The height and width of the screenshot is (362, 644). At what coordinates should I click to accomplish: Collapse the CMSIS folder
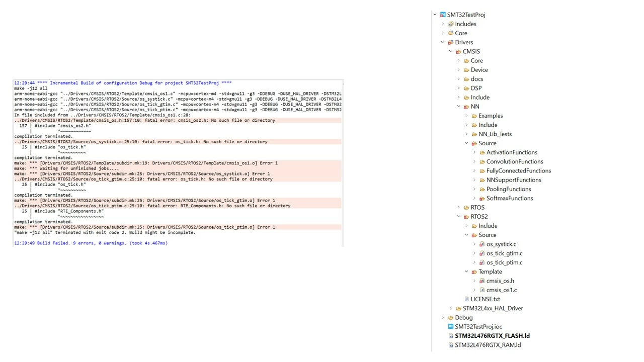pos(451,51)
